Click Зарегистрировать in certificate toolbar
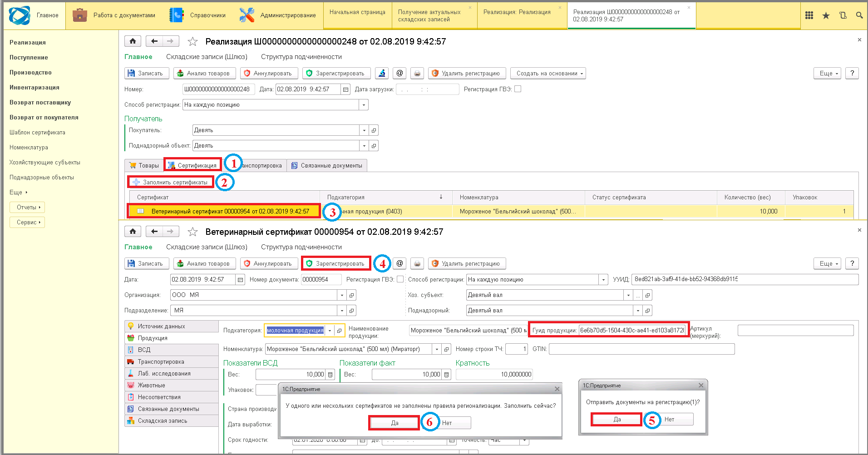This screenshot has height=455, width=868. click(335, 263)
